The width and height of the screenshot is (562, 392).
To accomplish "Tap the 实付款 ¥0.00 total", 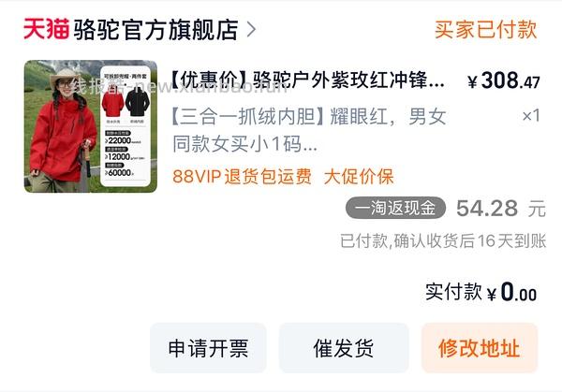I will pos(481,292).
